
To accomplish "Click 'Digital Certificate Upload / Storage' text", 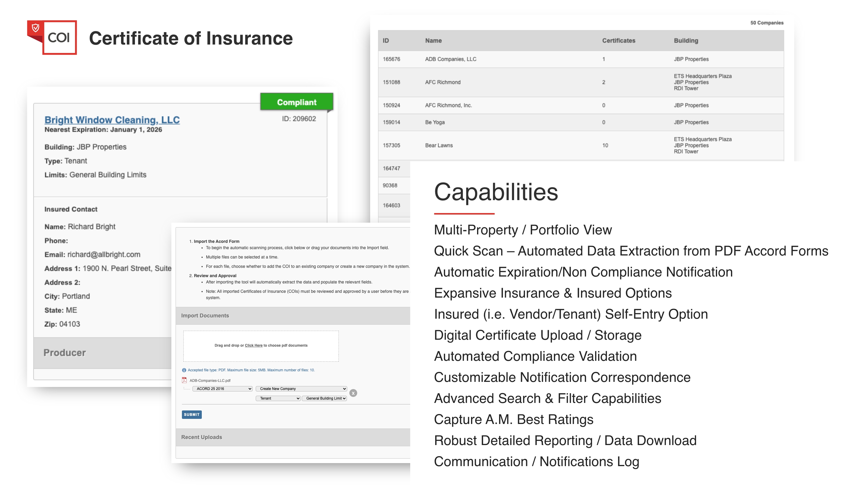I will [537, 335].
